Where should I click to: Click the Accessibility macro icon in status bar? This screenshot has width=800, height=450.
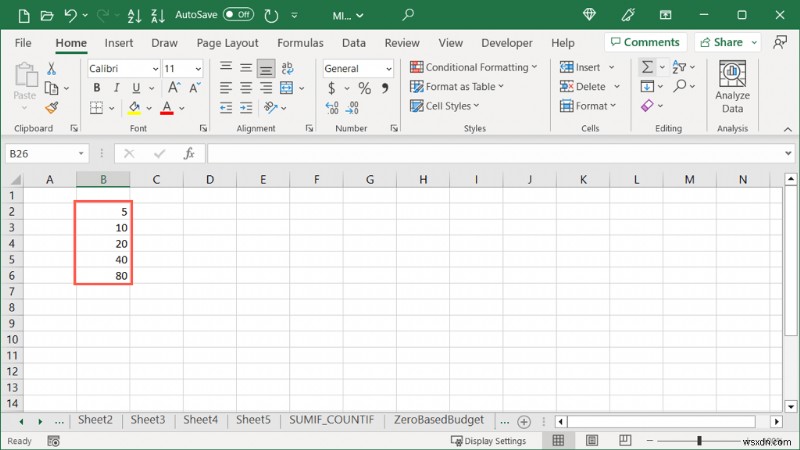[x=54, y=441]
